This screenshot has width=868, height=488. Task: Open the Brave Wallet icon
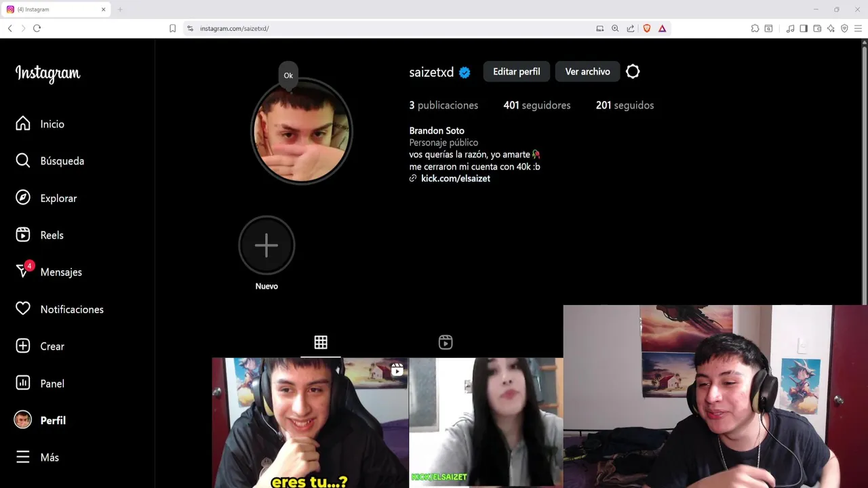817,28
